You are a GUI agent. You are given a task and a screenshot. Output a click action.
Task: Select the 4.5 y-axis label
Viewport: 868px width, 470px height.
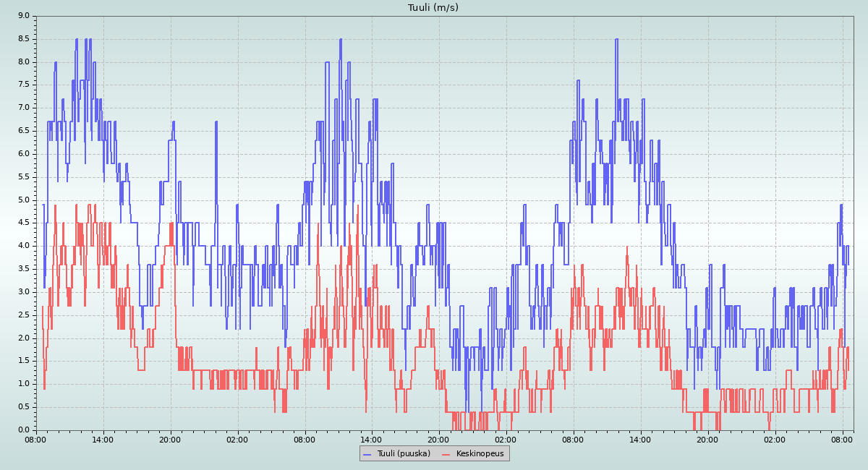click(x=23, y=223)
